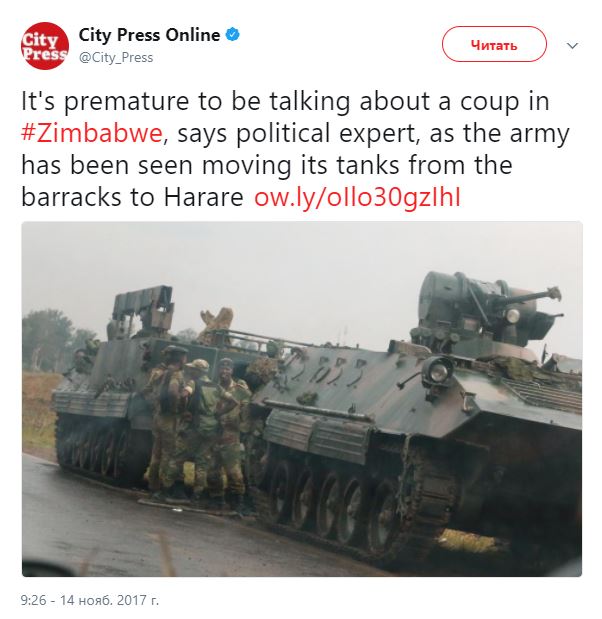The height and width of the screenshot is (619, 602).
Task: Click the blue verified badge checkmark
Action: click(233, 35)
